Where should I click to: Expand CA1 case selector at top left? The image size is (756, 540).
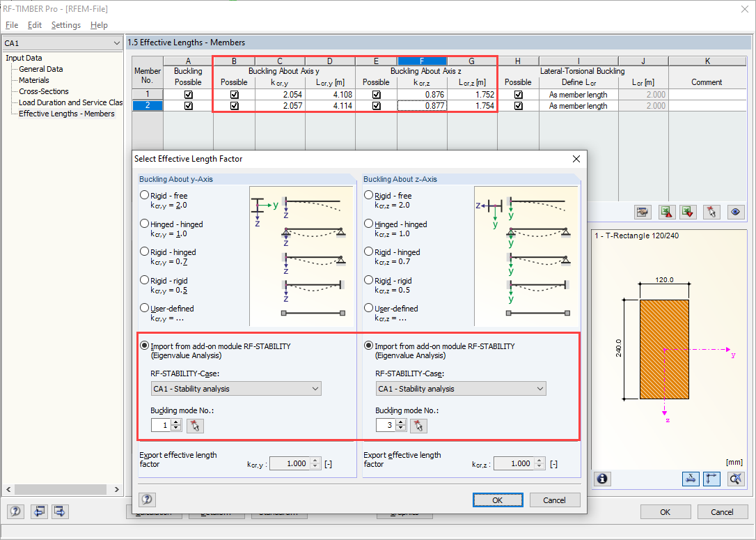(118, 43)
